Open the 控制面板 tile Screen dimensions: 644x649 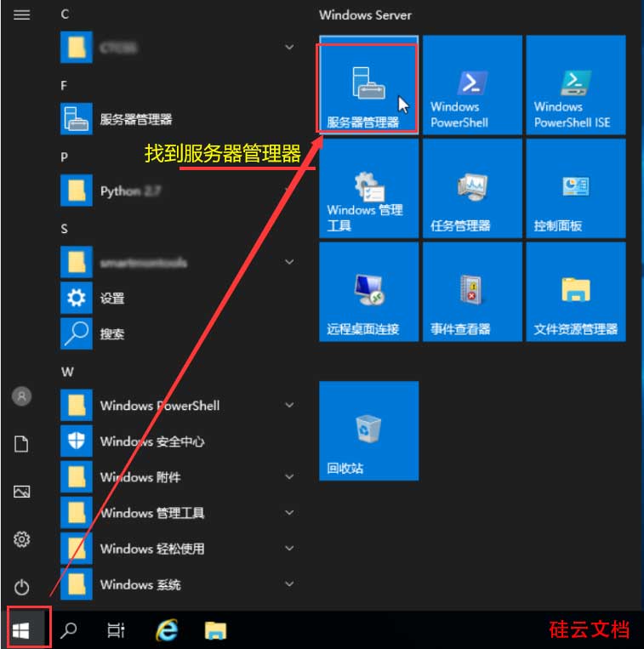(x=576, y=189)
